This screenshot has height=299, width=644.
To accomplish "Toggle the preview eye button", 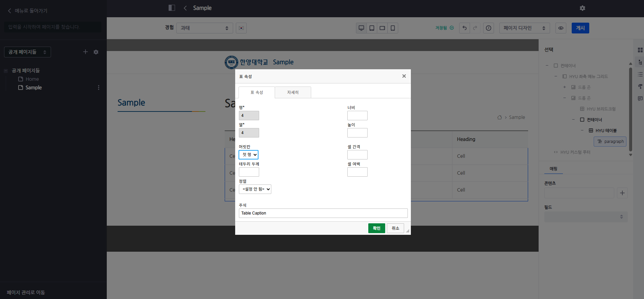I will (x=561, y=28).
